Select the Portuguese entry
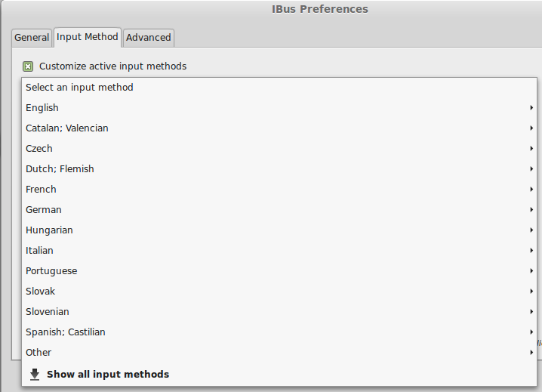 (279, 271)
